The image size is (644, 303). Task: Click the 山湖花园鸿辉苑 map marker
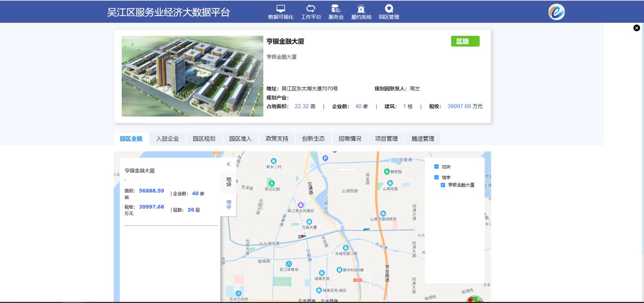point(383,213)
